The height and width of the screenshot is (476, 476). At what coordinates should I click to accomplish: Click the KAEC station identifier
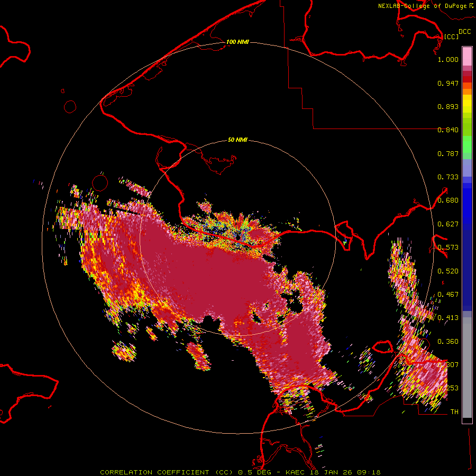(x=296, y=472)
